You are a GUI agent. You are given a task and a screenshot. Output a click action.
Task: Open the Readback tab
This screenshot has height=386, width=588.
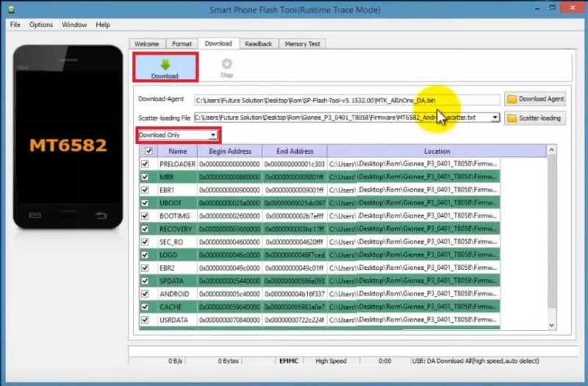tap(258, 44)
